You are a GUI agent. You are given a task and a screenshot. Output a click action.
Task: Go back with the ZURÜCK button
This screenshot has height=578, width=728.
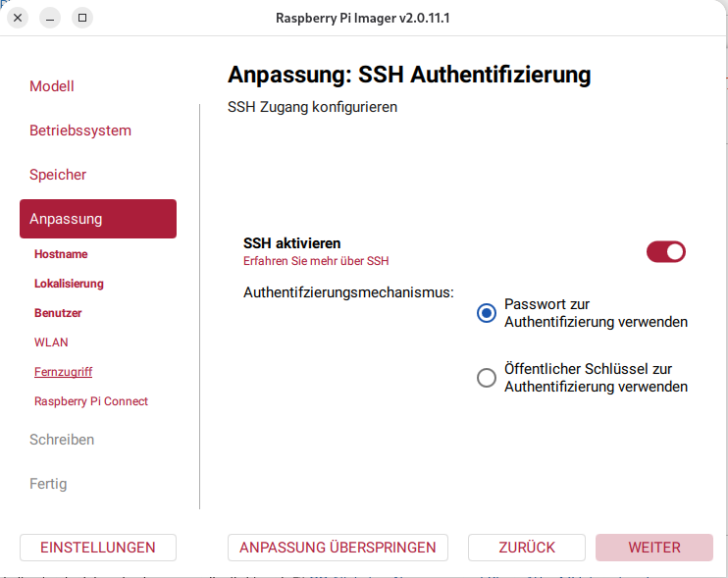(x=527, y=548)
